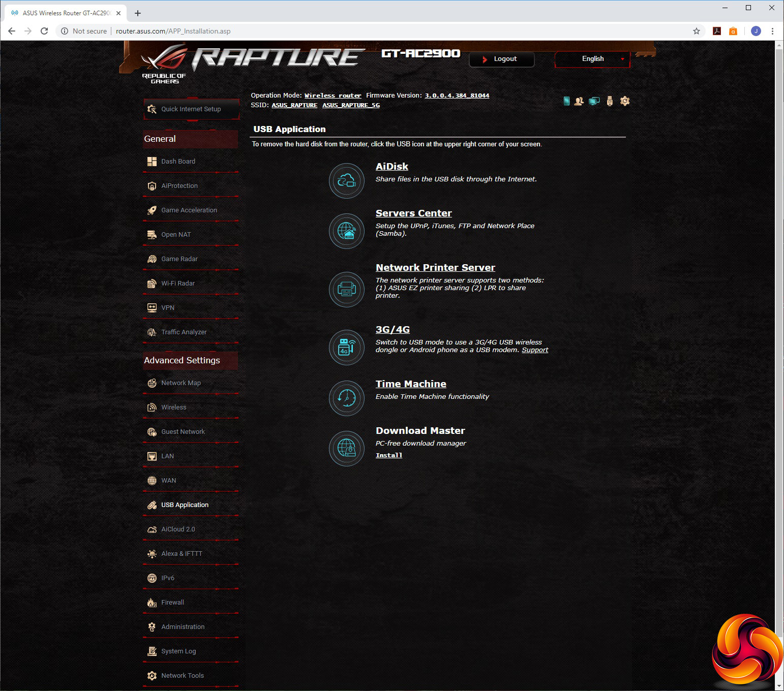Click the page scrollbar up arrow
The image size is (784, 691).
tap(779, 45)
